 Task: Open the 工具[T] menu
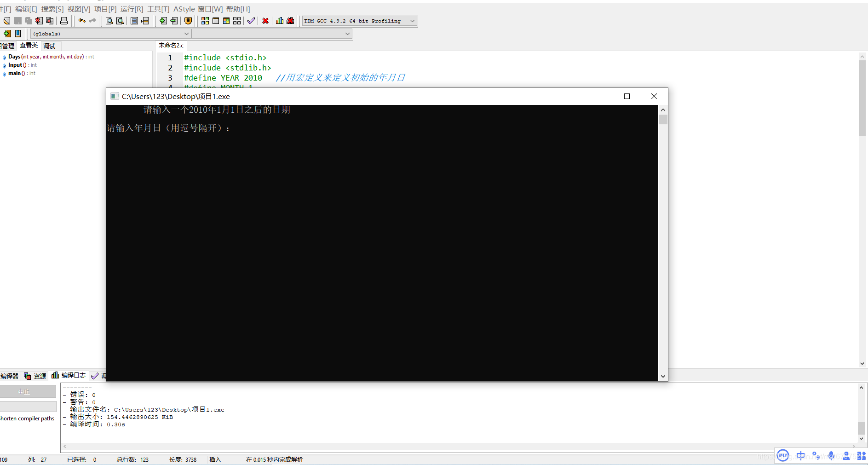point(158,9)
